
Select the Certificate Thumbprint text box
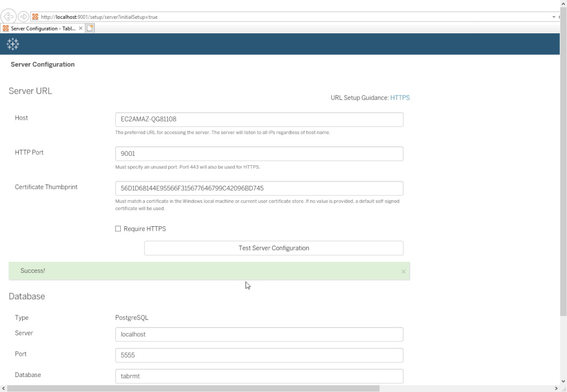258,188
